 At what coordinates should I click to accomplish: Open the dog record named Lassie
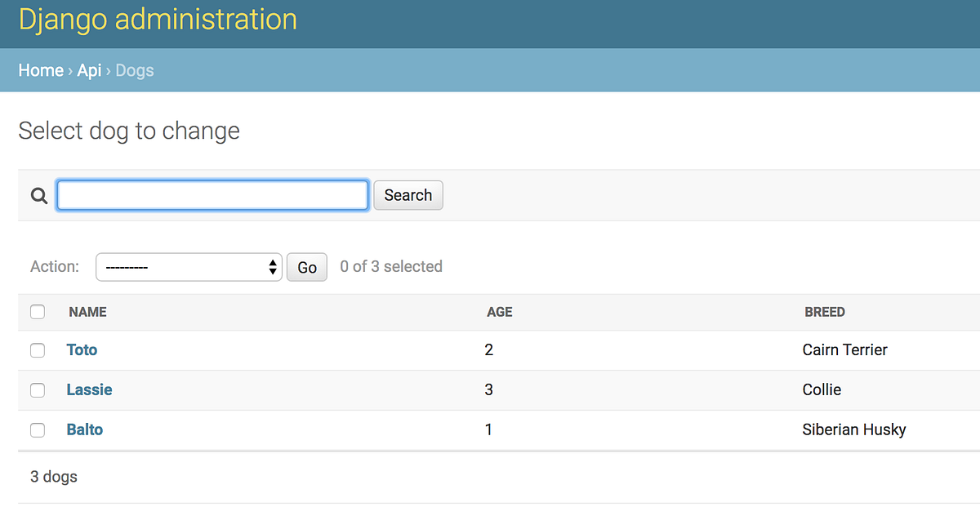[89, 389]
